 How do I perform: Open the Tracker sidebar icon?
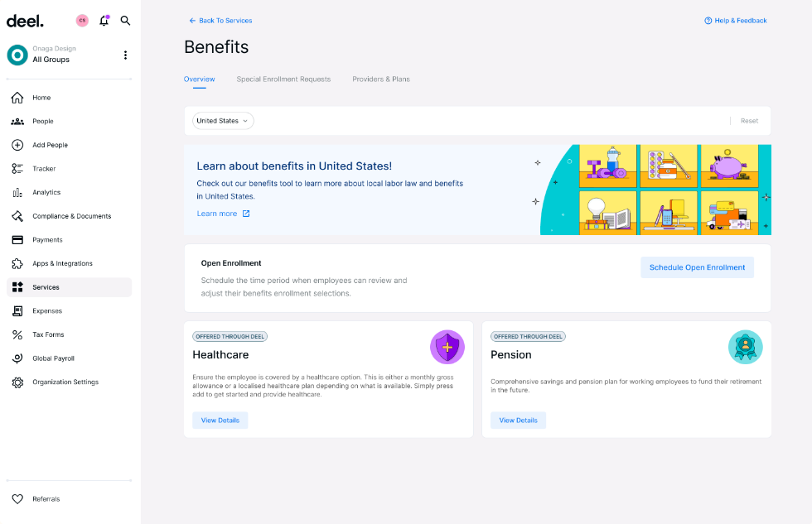(17, 169)
